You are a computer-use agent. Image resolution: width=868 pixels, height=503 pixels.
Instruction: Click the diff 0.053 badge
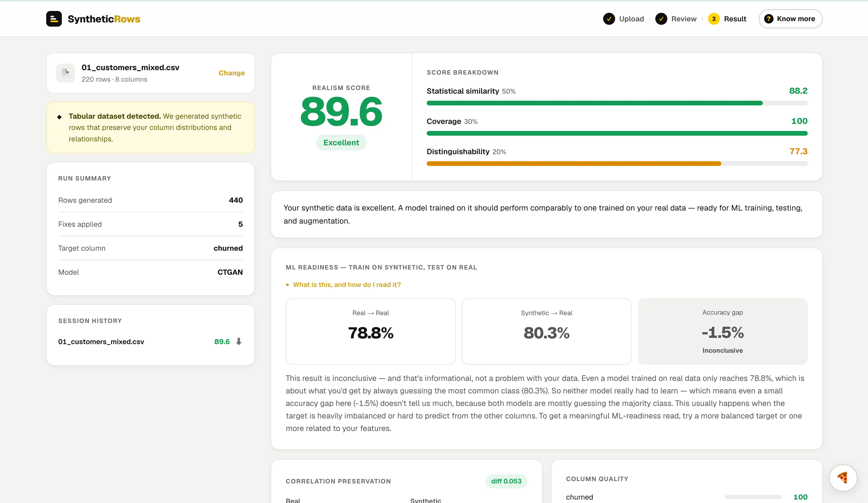coord(506,481)
